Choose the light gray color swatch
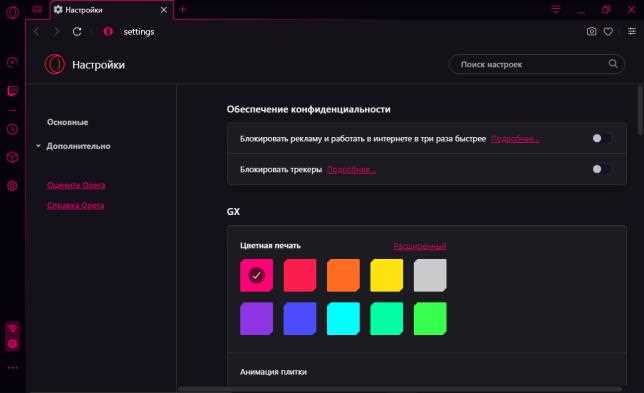 [430, 275]
